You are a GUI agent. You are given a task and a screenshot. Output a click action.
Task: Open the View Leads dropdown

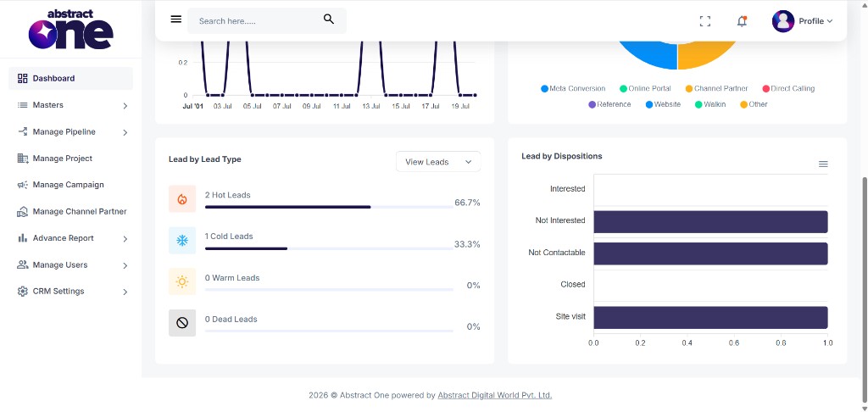pos(438,162)
